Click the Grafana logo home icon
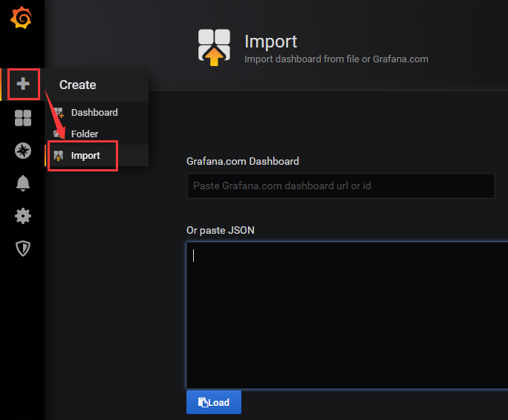508x420 pixels. [22, 19]
